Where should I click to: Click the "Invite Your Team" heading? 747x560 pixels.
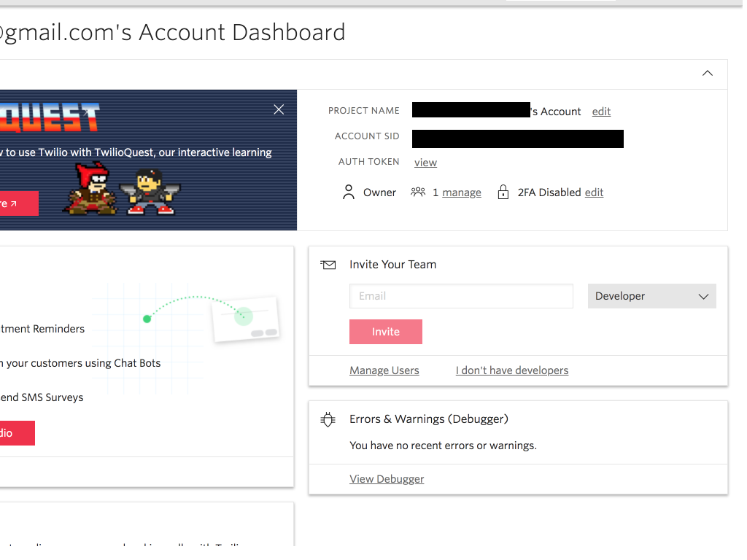pos(393,265)
